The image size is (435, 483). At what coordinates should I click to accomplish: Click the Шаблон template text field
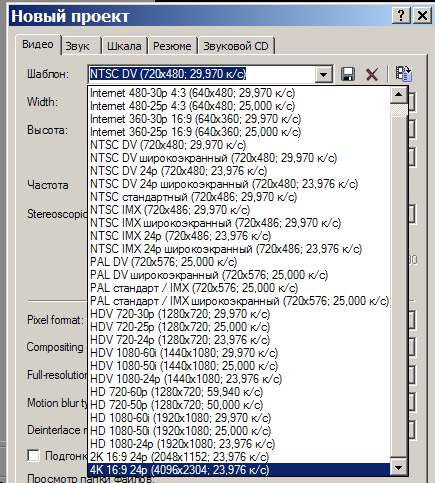(202, 74)
